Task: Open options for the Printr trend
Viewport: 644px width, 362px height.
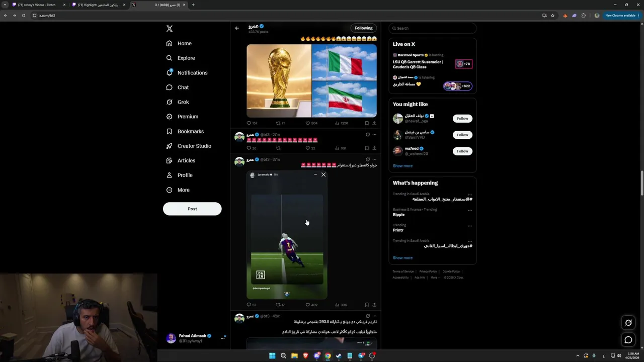Action: 470,226
